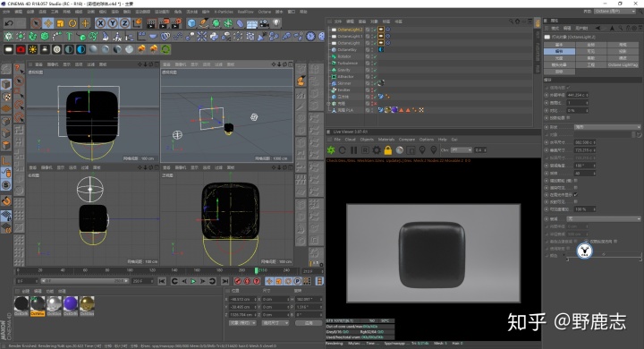Open the Live Viewer channel dropdown
This screenshot has height=349, width=644.
[462, 150]
